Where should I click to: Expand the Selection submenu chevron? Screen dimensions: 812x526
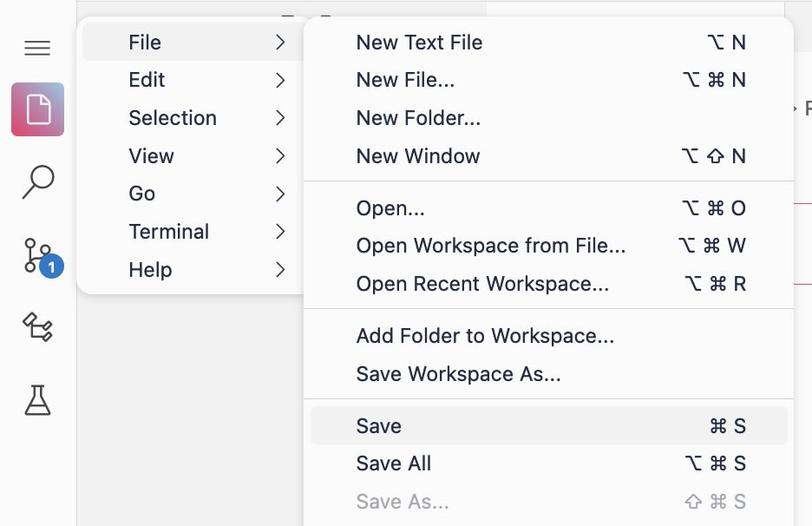(x=280, y=118)
